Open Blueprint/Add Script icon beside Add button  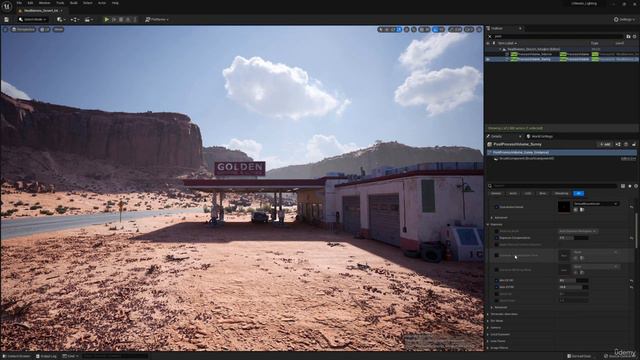coord(618,144)
